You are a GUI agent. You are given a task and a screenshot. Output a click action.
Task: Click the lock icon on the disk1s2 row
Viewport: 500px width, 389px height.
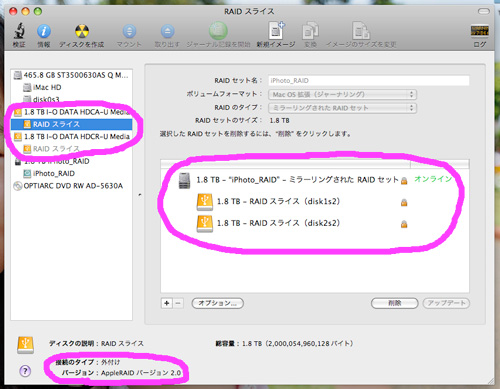point(404,202)
